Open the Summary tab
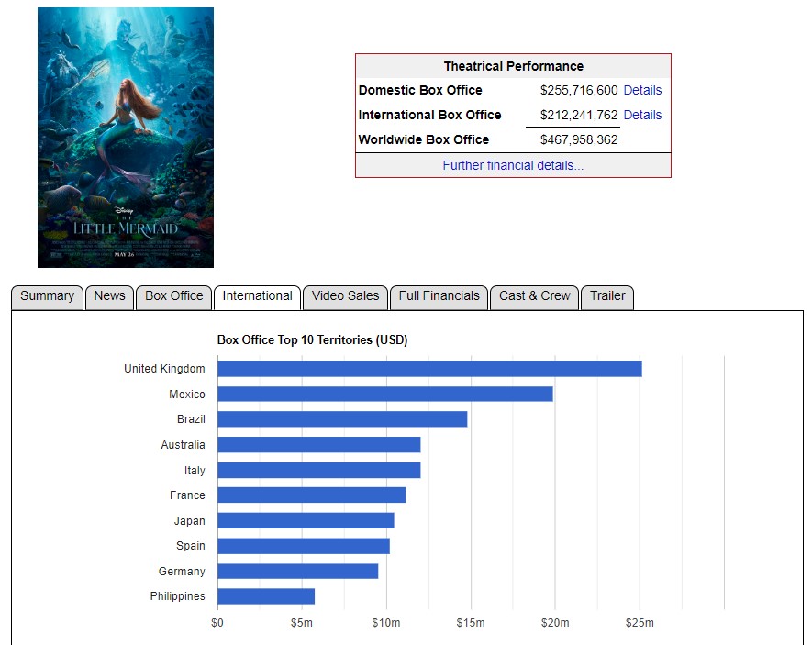This screenshot has width=812, height=645. (x=47, y=296)
